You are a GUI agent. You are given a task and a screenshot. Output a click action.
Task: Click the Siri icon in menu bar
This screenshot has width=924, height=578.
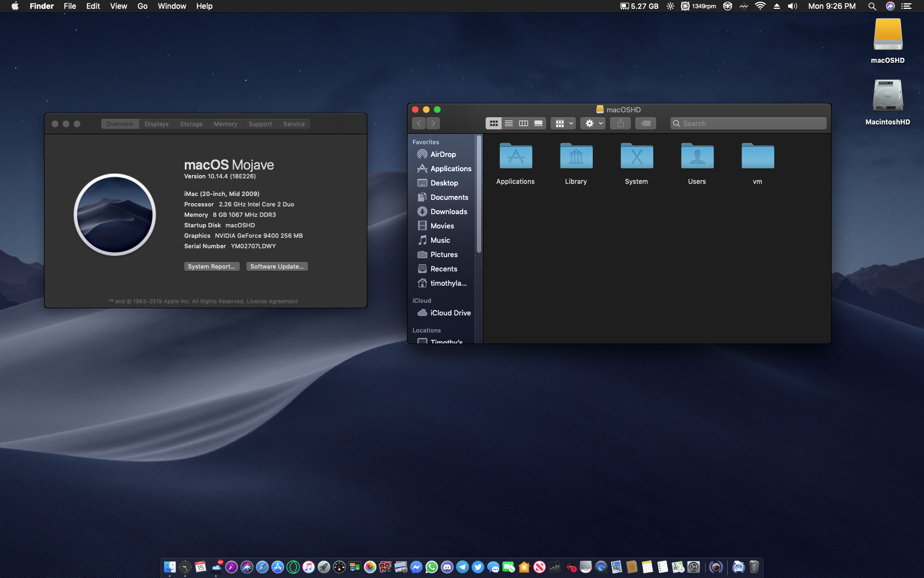click(x=890, y=6)
